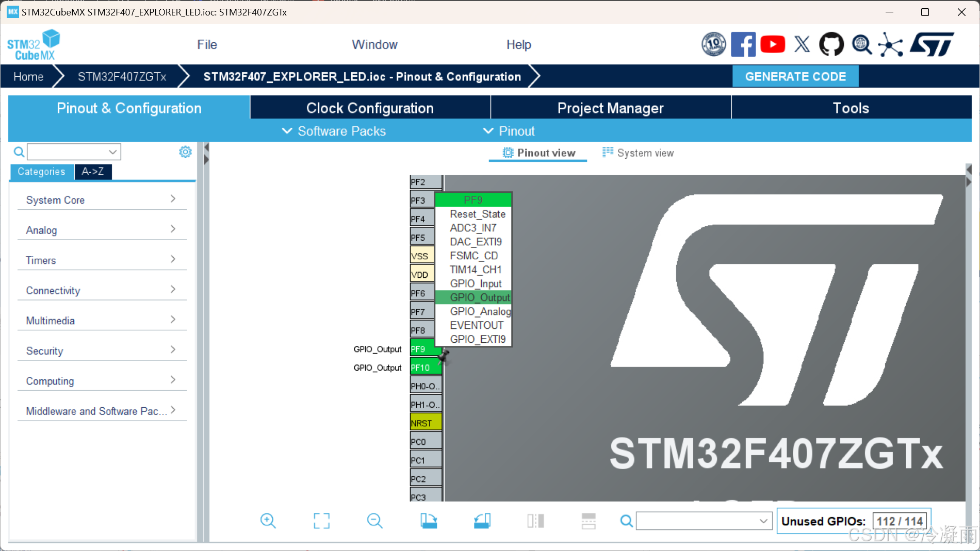Viewport: 980px width, 551px height.
Task: Open the 10th anniversary badge icon
Action: click(x=714, y=44)
